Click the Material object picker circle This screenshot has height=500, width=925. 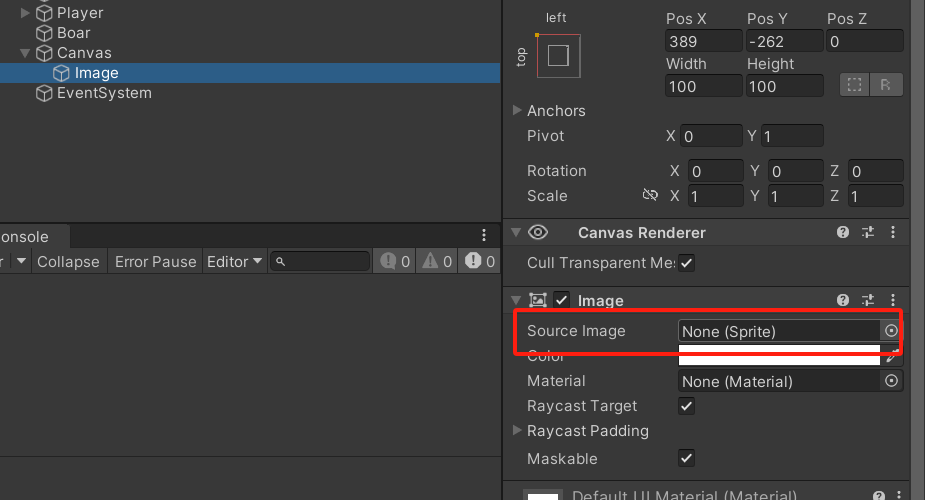pos(891,381)
